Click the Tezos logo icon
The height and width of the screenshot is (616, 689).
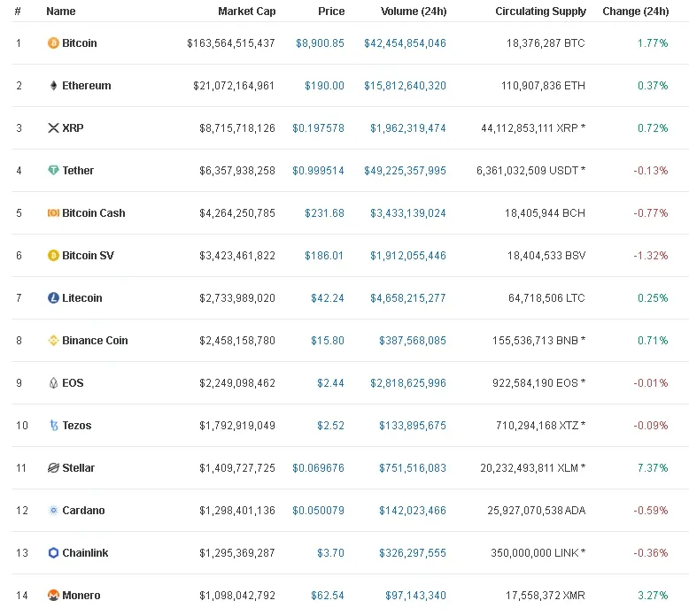click(54, 426)
